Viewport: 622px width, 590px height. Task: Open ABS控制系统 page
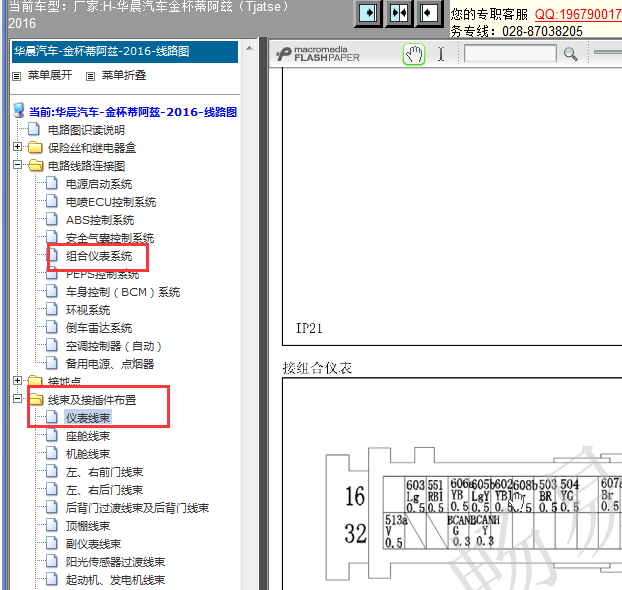coord(100,220)
